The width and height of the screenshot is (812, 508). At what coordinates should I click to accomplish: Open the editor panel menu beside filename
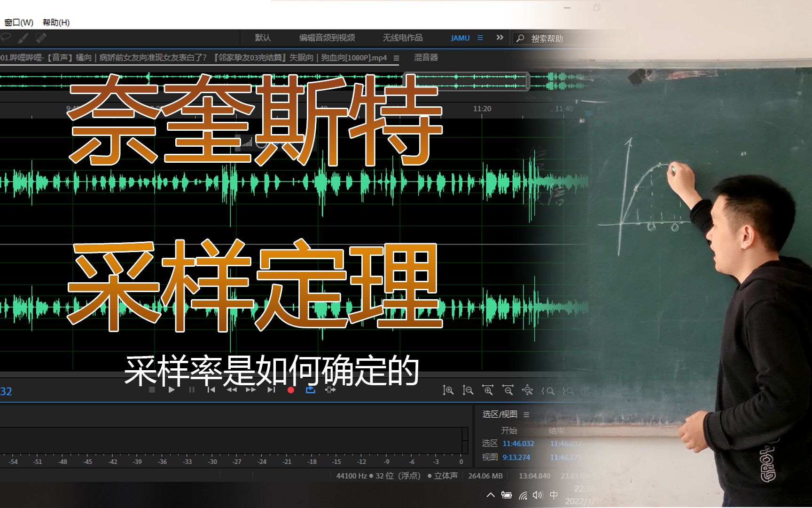pyautogui.click(x=396, y=58)
